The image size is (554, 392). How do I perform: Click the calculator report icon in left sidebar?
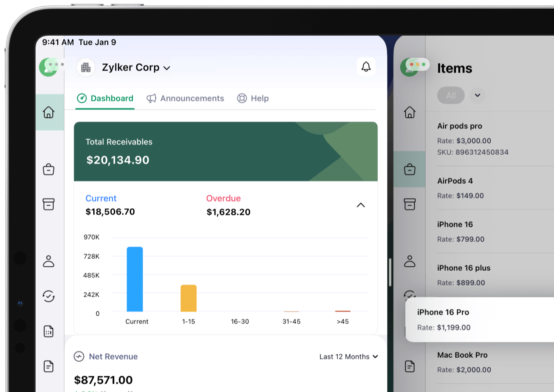tap(48, 331)
